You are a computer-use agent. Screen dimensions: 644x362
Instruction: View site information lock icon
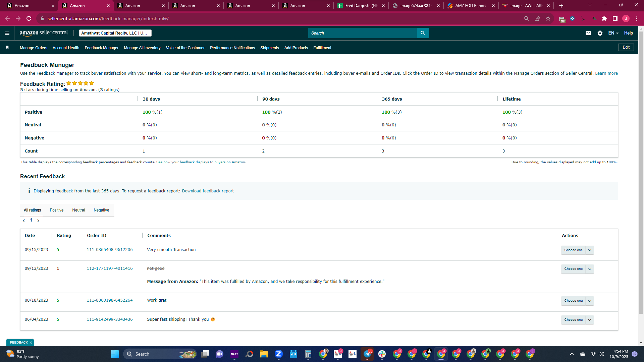pyautogui.click(x=42, y=18)
